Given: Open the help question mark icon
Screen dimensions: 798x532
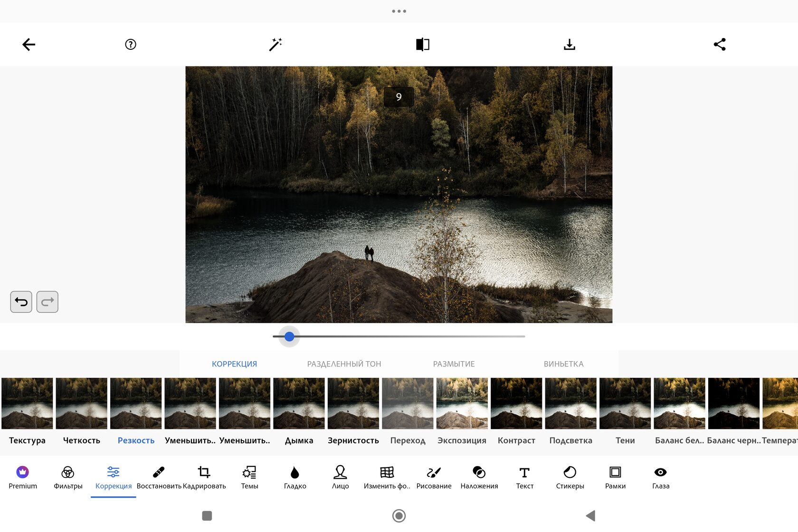Looking at the screenshot, I should tap(131, 45).
